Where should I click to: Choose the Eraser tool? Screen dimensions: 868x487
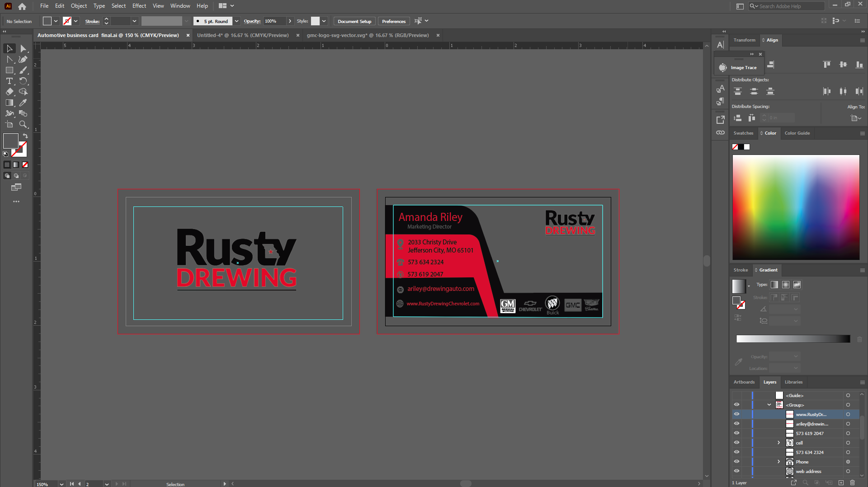[9, 92]
